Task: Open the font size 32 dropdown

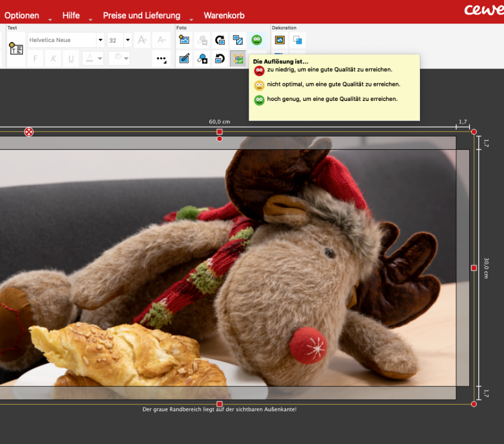Action: (x=127, y=40)
